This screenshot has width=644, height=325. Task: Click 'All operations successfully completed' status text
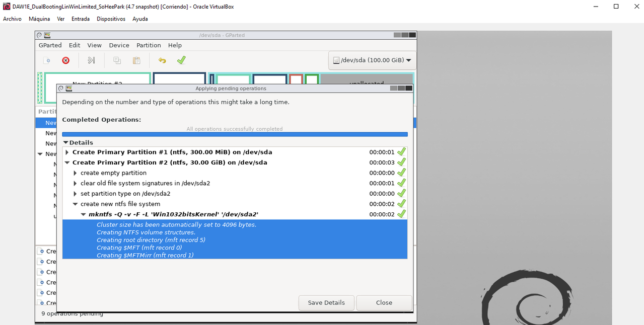(235, 129)
